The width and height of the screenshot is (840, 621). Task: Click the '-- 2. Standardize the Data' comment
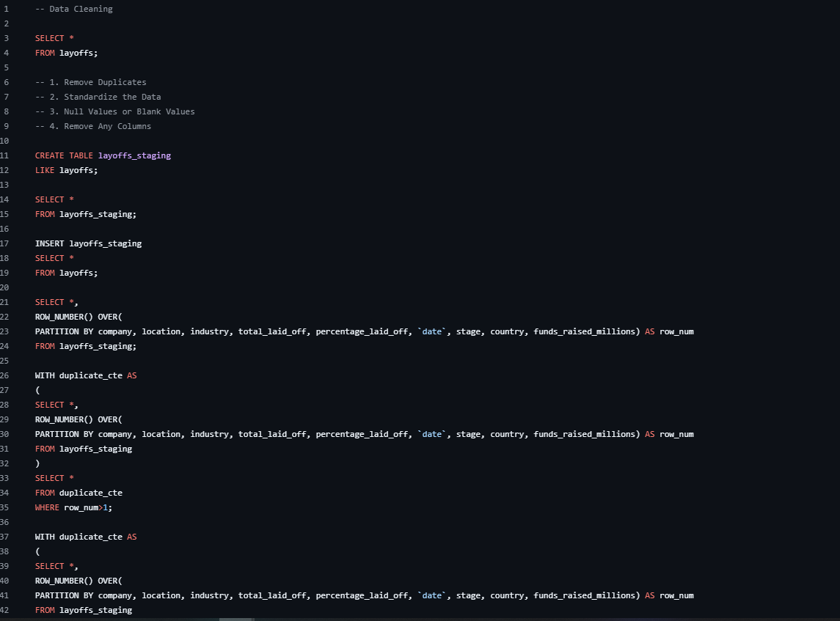[98, 97]
